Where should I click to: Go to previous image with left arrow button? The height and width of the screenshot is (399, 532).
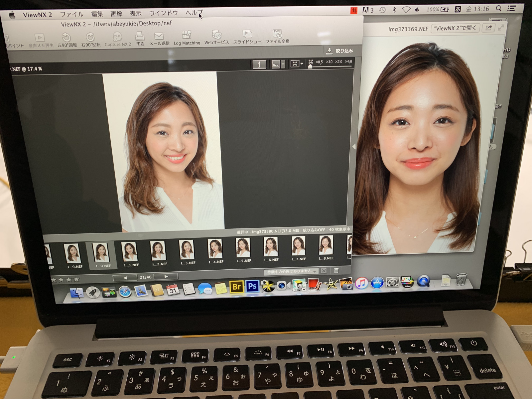pyautogui.click(x=125, y=278)
